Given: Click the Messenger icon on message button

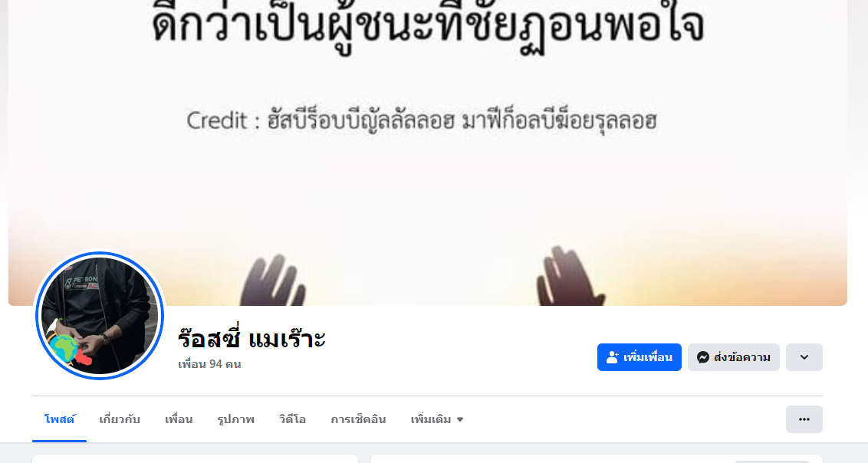Looking at the screenshot, I should pos(703,357).
